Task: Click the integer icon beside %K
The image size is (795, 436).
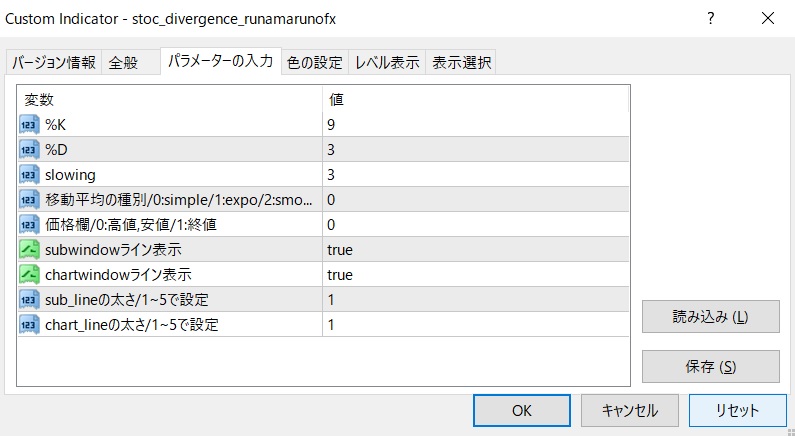Action: tap(29, 125)
